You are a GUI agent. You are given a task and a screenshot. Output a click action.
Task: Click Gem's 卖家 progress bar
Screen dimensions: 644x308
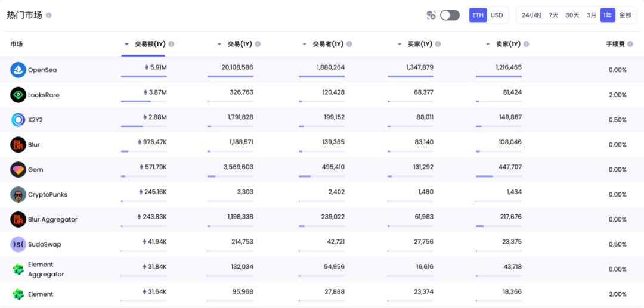[x=499, y=176]
